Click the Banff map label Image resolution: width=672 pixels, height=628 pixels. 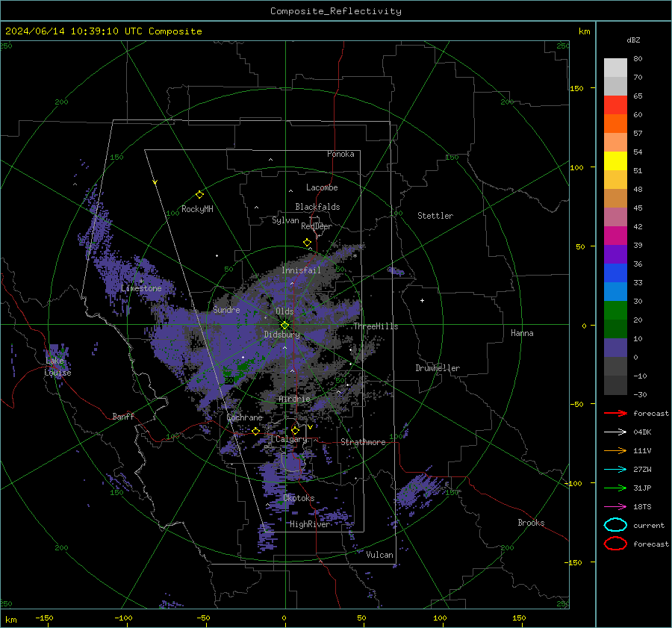tap(123, 416)
